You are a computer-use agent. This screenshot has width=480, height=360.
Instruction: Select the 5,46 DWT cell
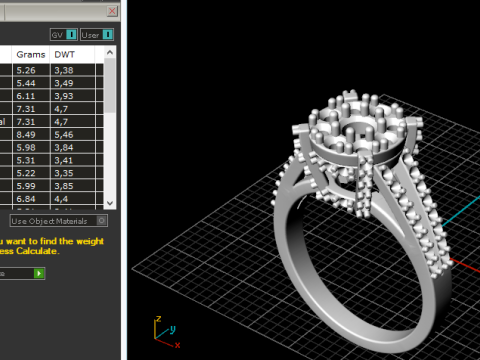click(73, 135)
